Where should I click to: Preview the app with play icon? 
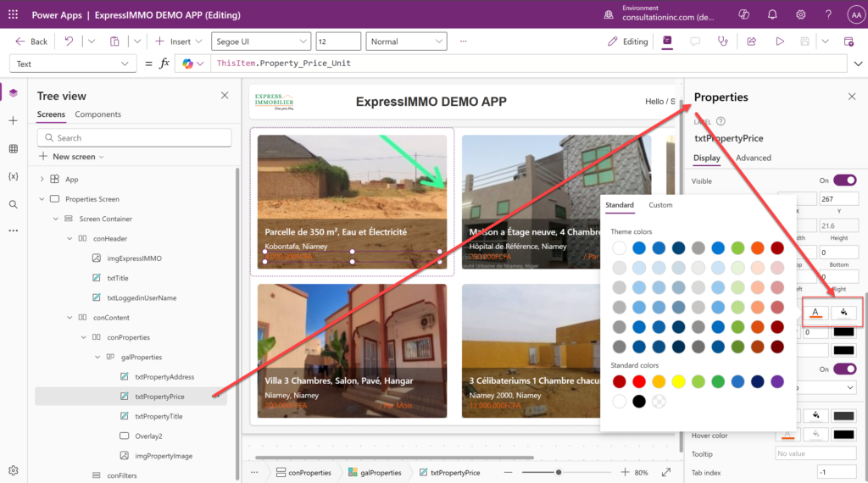click(x=780, y=42)
